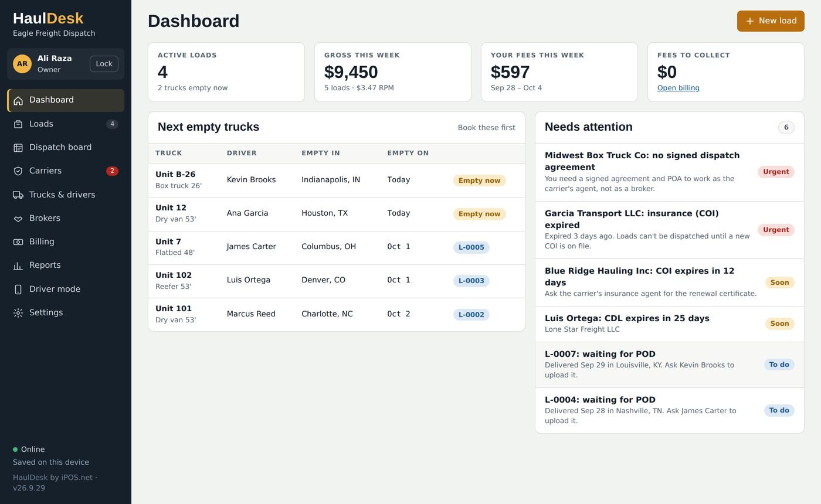
Task: Select Luis Ortega CDL expires alert
Action: coord(669,323)
